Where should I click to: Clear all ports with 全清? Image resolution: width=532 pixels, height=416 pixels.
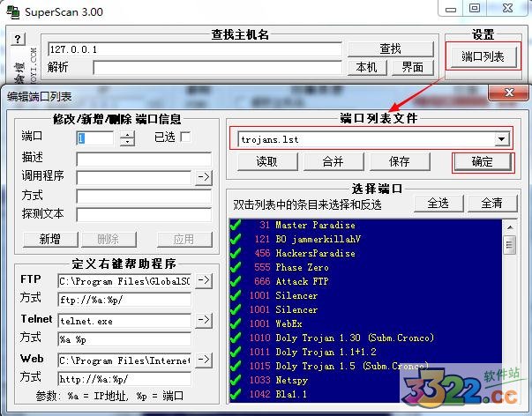(492, 204)
